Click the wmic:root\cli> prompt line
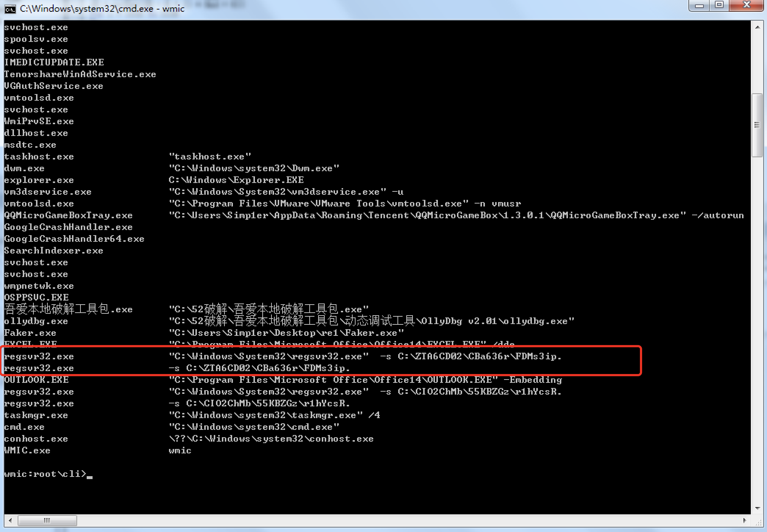Screen dimensions: 767x532 46,474
